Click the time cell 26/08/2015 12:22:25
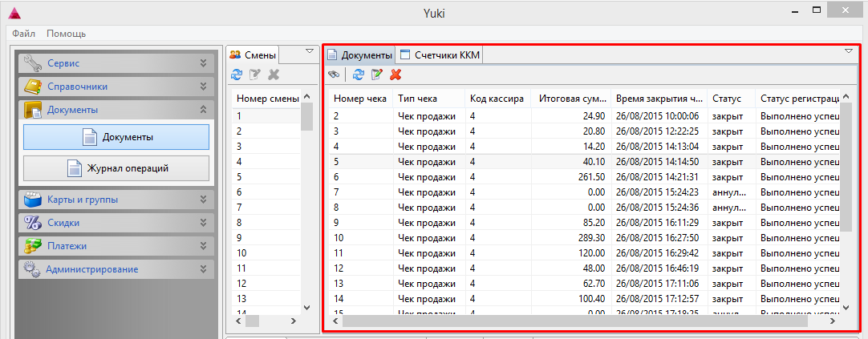Screen dimensions: 868x339 pos(658,131)
